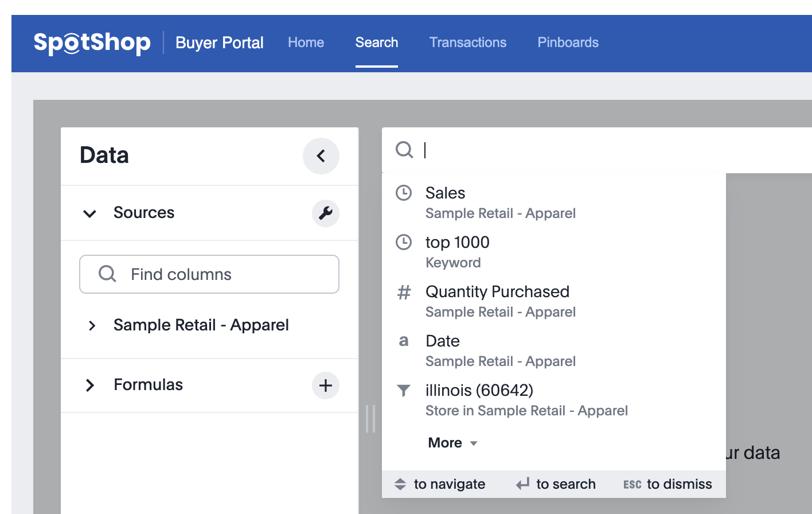The image size is (812, 514).
Task: Open the More suggestions dropdown
Action: click(x=452, y=443)
